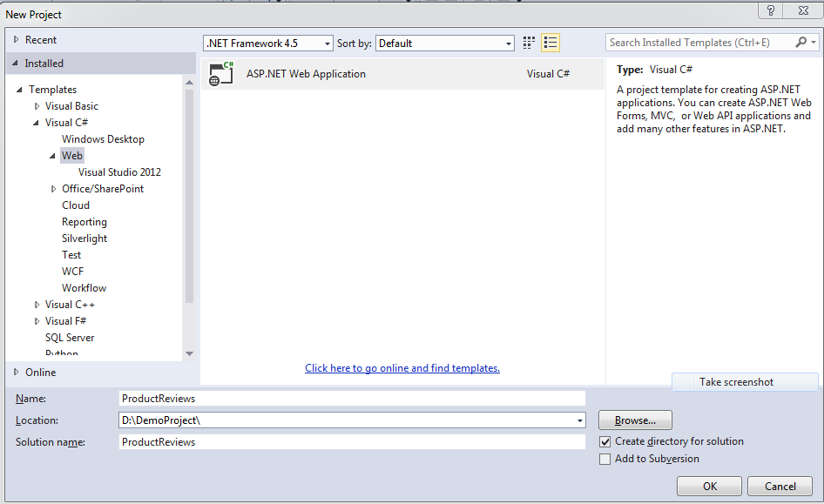Image resolution: width=824 pixels, height=504 pixels.
Task: Toggle Create directory for solution checkbox
Action: point(604,441)
